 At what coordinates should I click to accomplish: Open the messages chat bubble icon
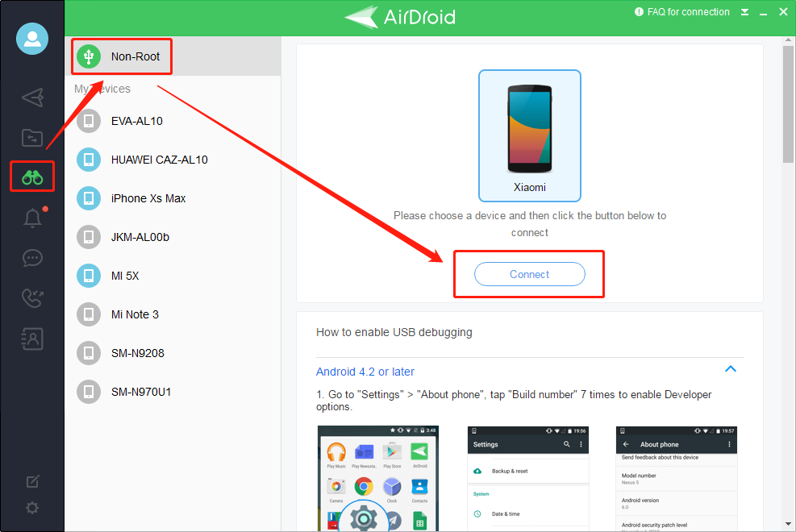[x=32, y=258]
